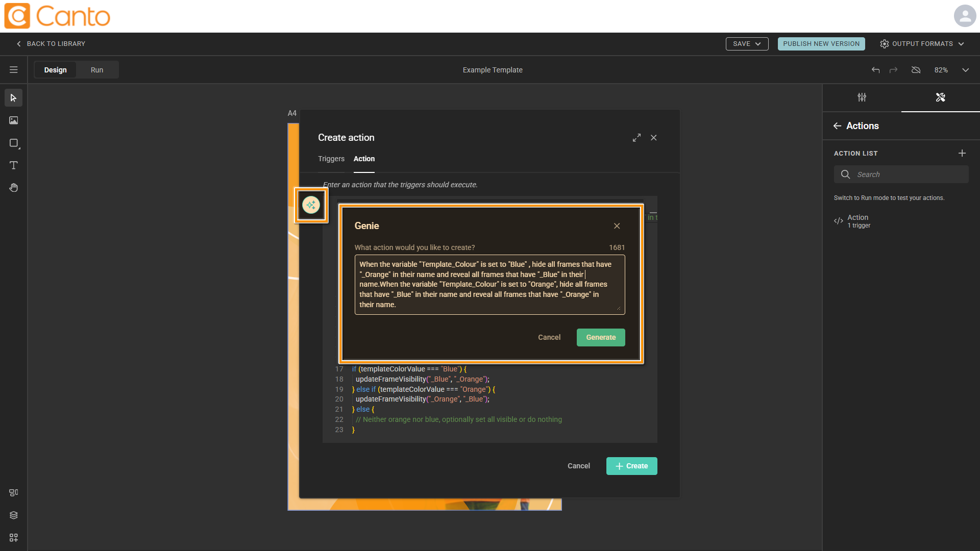The width and height of the screenshot is (980, 551).
Task: Open the layout panel icon
Action: (14, 493)
